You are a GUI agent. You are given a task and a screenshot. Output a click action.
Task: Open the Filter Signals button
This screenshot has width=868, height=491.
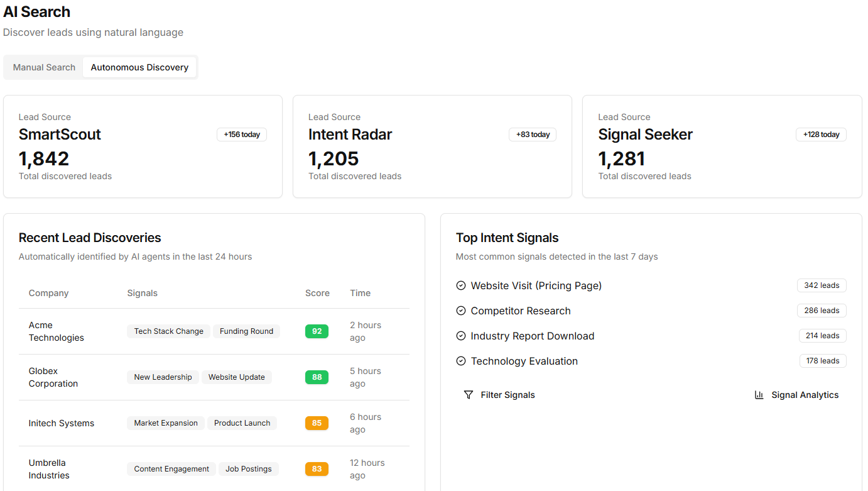click(x=499, y=395)
